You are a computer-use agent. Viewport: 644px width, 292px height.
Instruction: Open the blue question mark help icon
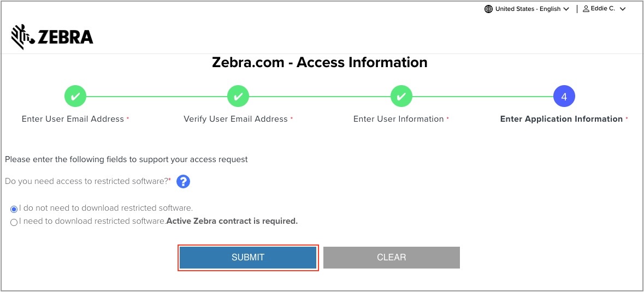pos(184,182)
